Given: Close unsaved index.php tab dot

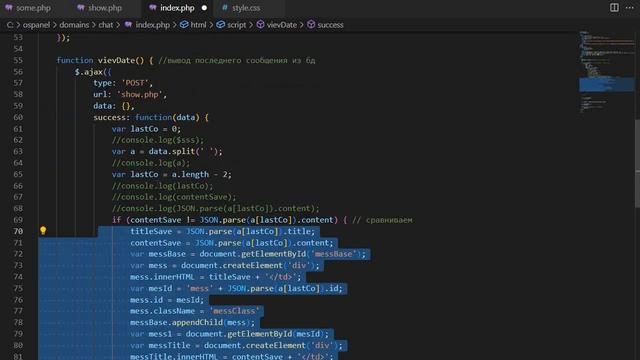Looking at the screenshot, I should pos(204,8).
